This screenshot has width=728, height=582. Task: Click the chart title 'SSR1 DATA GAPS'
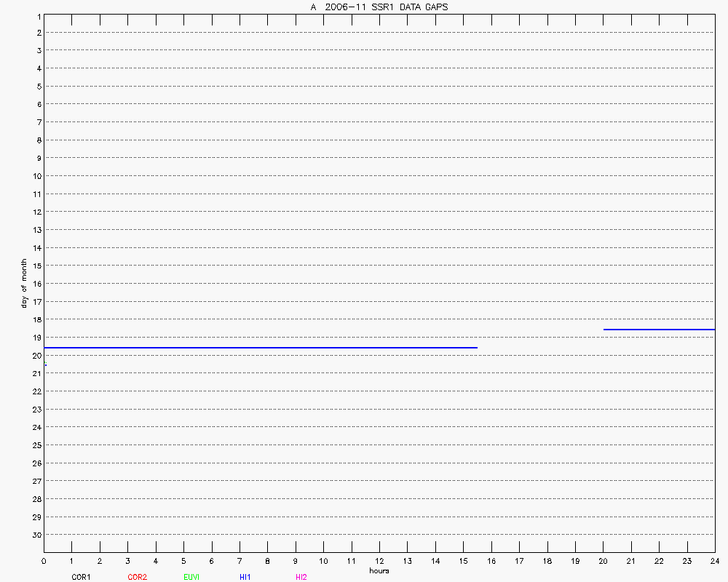(x=379, y=7)
